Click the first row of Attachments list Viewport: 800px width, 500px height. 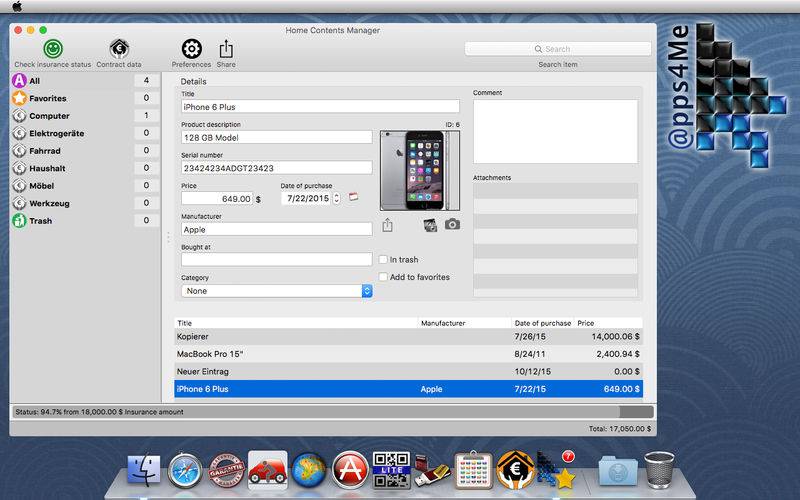click(x=555, y=191)
